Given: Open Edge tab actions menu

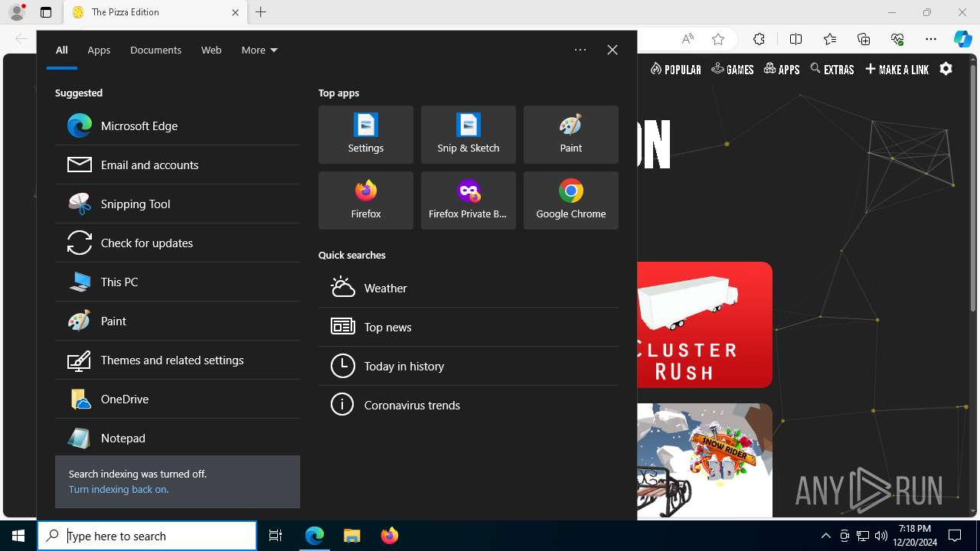Looking at the screenshot, I should click(46, 12).
